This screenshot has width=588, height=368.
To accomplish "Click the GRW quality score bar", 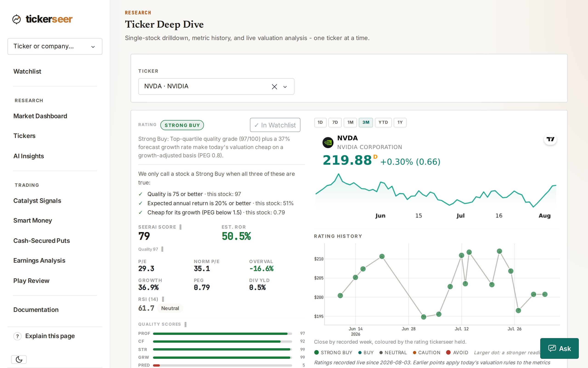I will 222,357.
